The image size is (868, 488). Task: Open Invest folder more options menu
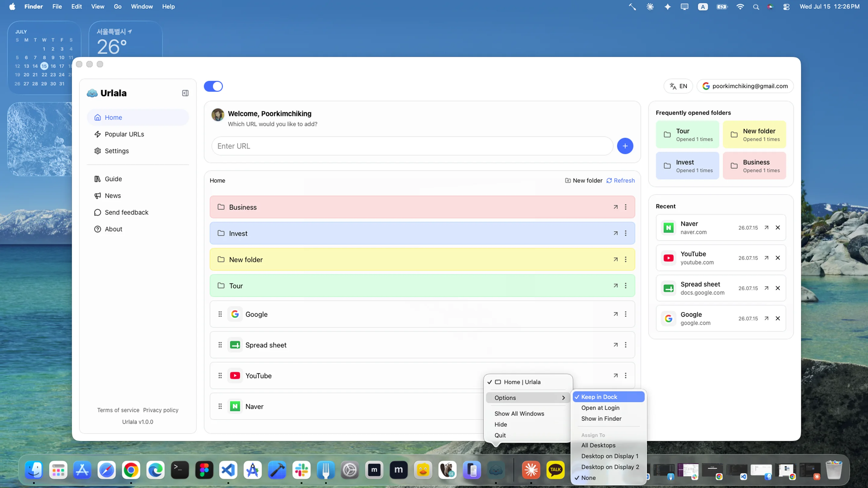tap(625, 233)
